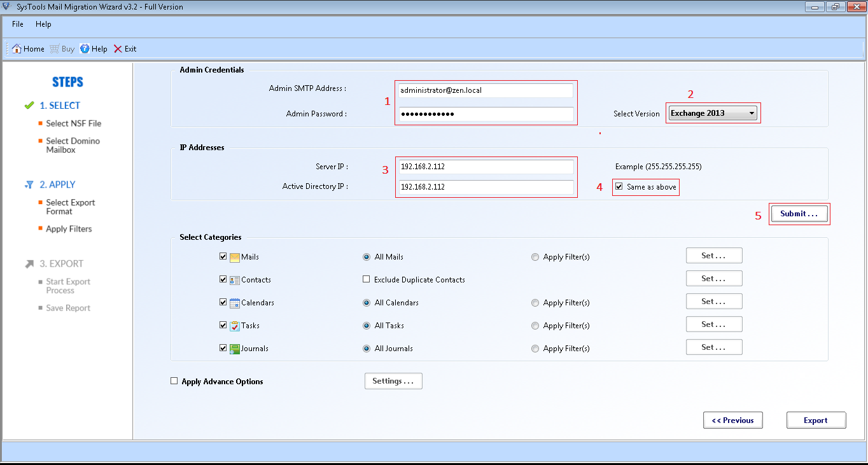Open the File menu

pyautogui.click(x=18, y=24)
